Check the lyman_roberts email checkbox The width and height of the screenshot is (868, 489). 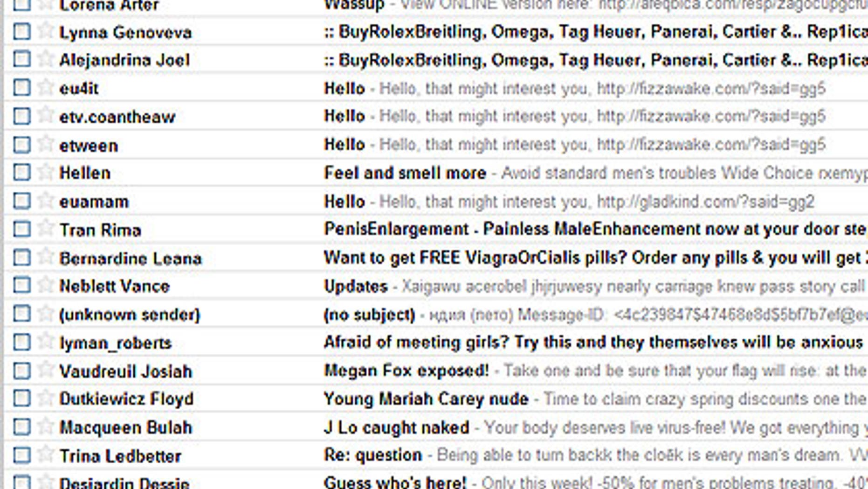coord(22,342)
